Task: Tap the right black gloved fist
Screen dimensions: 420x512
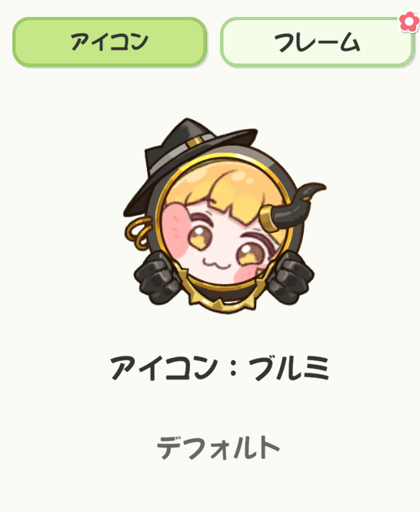Action: pos(291,277)
